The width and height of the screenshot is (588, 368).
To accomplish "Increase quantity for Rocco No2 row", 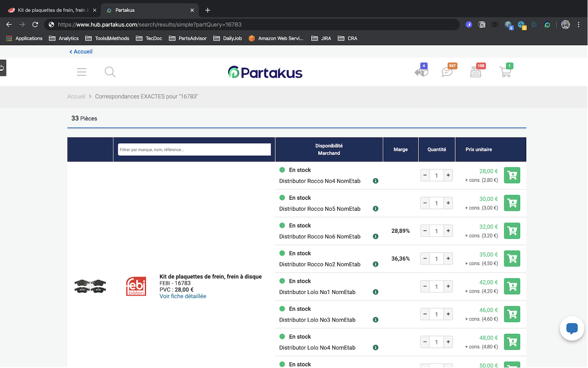I will pyautogui.click(x=448, y=259).
